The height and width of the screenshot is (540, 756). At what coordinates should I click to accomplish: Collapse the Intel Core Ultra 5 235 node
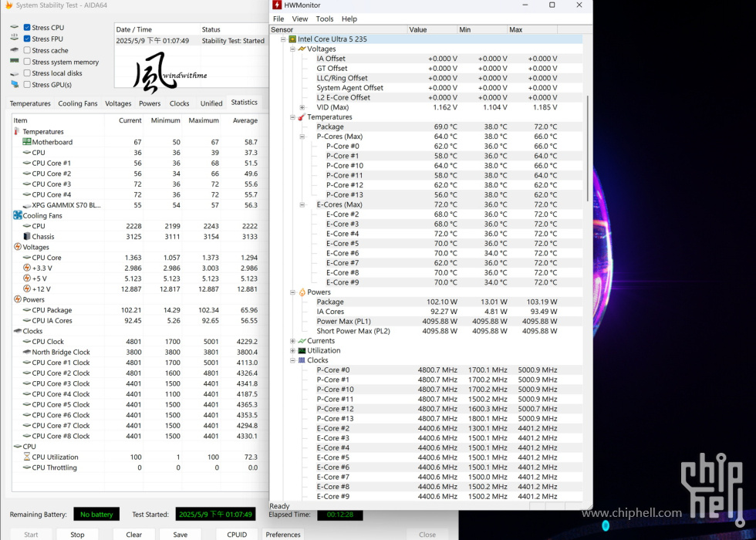pyautogui.click(x=283, y=39)
